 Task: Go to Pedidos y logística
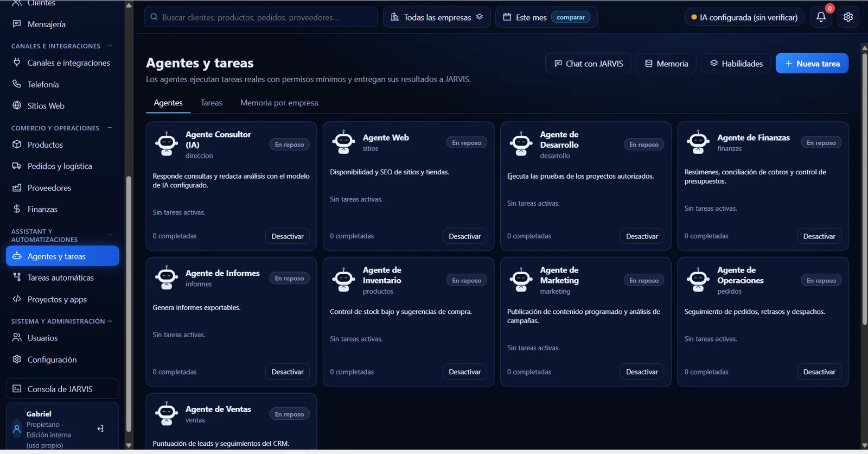[x=62, y=166]
